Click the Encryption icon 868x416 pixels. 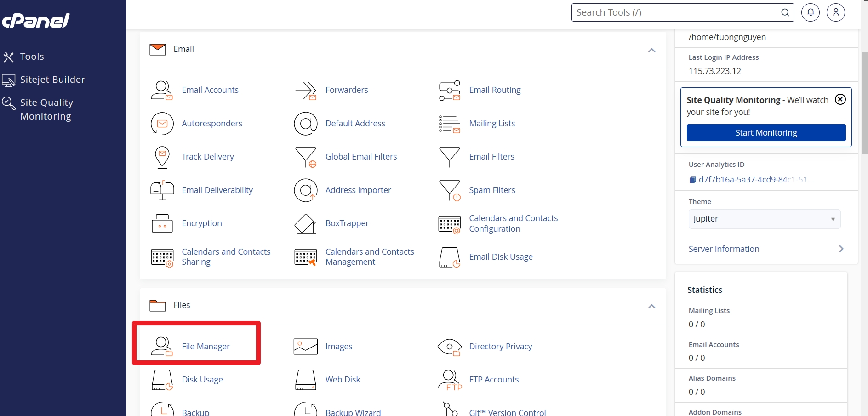tap(162, 223)
